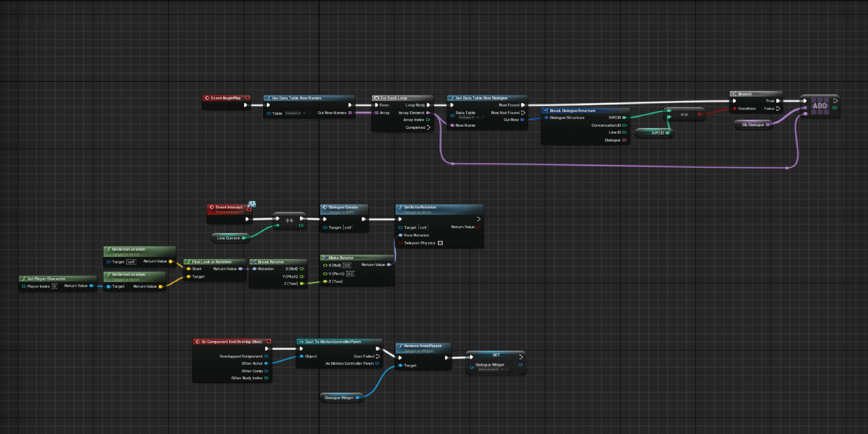
Task: Click the Event BeginPlay node event icon
Action: (207, 98)
